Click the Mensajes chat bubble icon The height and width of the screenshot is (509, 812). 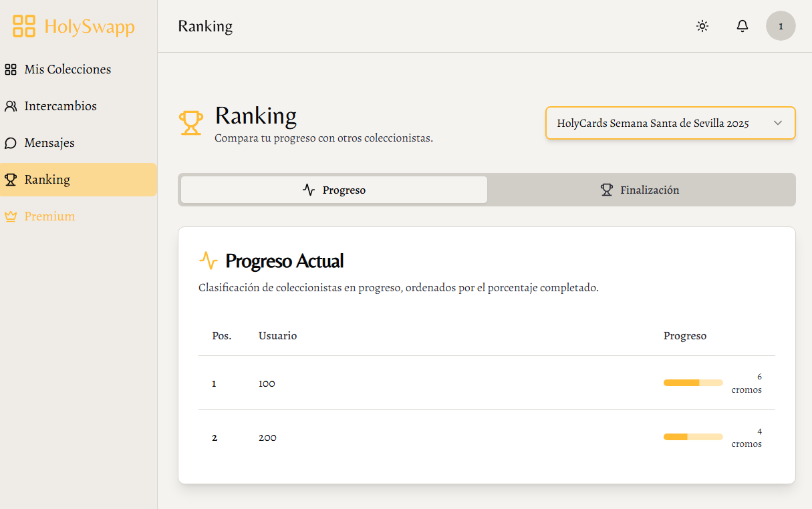point(11,143)
